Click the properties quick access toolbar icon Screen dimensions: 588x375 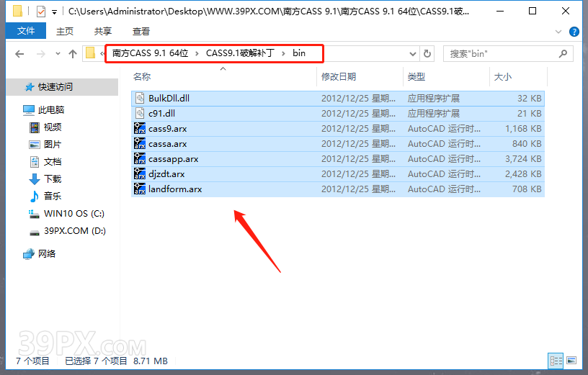[41, 12]
